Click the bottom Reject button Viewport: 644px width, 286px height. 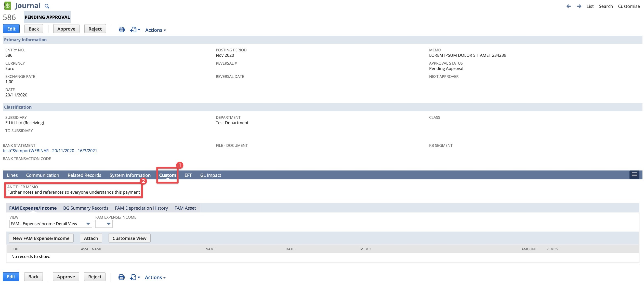95,277
